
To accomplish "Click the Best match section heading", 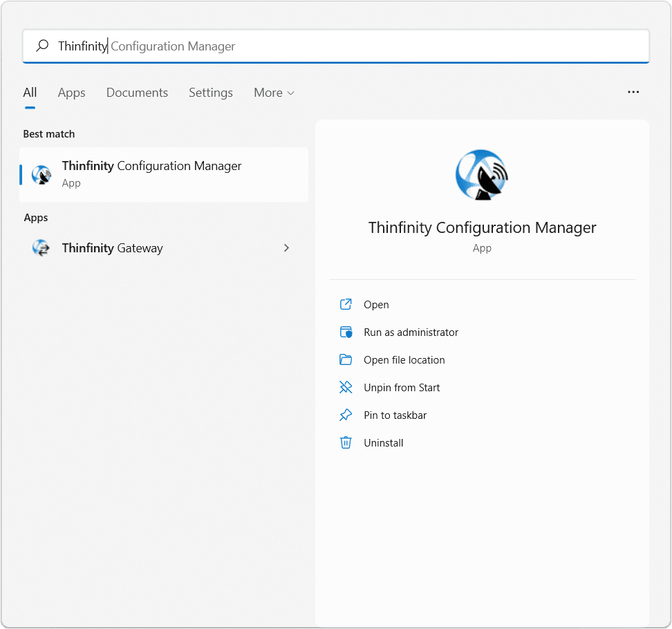I will tap(49, 134).
